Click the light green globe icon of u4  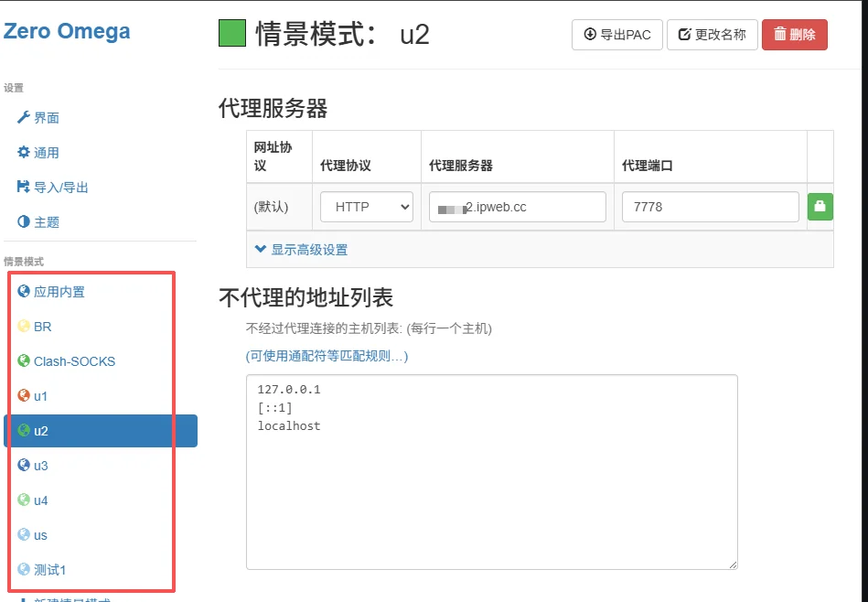pos(23,500)
